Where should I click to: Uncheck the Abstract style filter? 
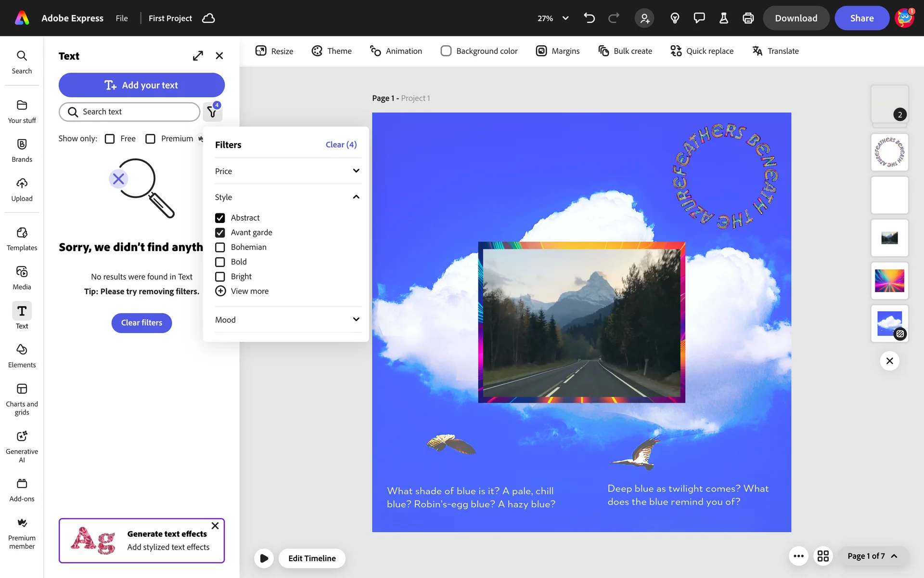(220, 218)
